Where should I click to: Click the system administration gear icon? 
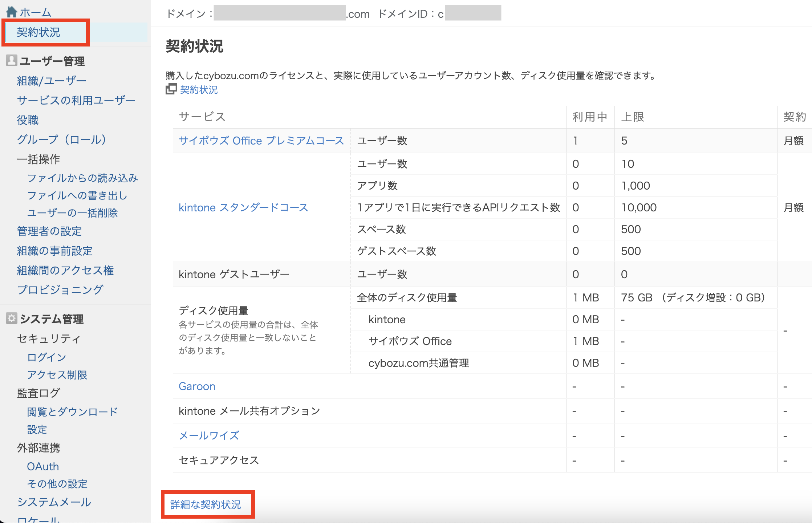11,318
